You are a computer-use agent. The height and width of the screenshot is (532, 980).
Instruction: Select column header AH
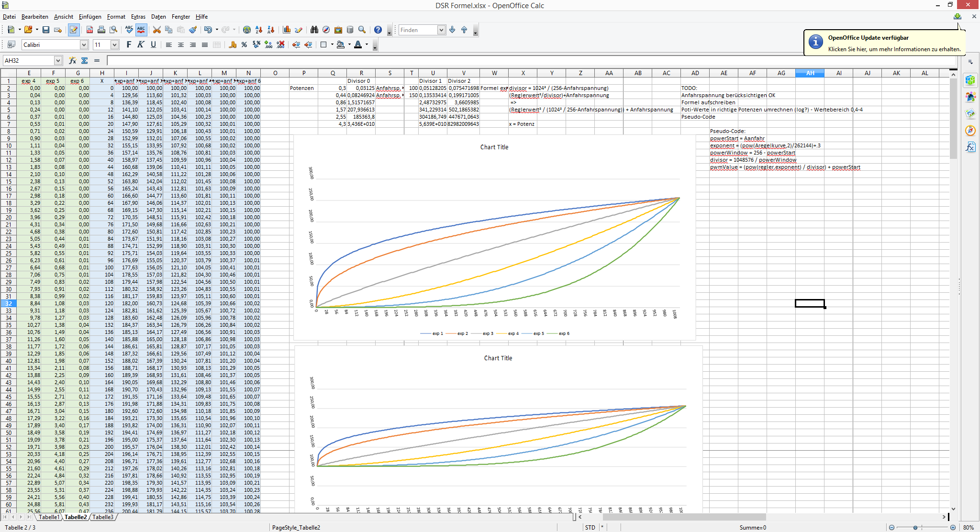(810, 73)
